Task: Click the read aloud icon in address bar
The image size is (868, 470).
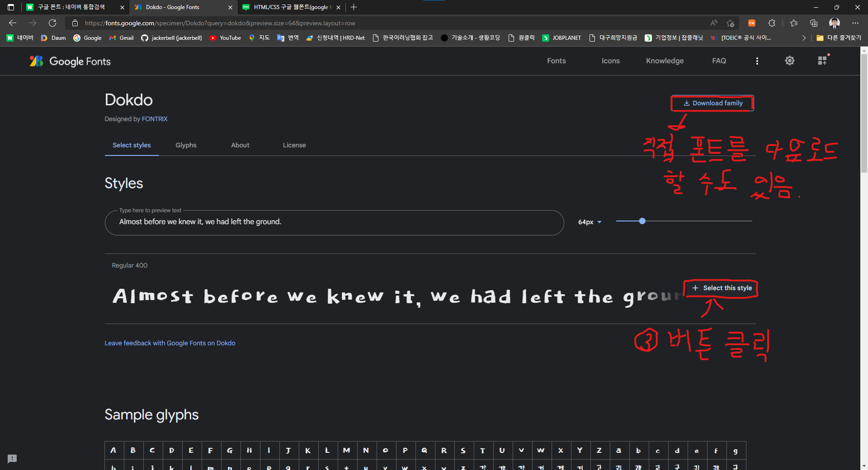Action: click(714, 23)
